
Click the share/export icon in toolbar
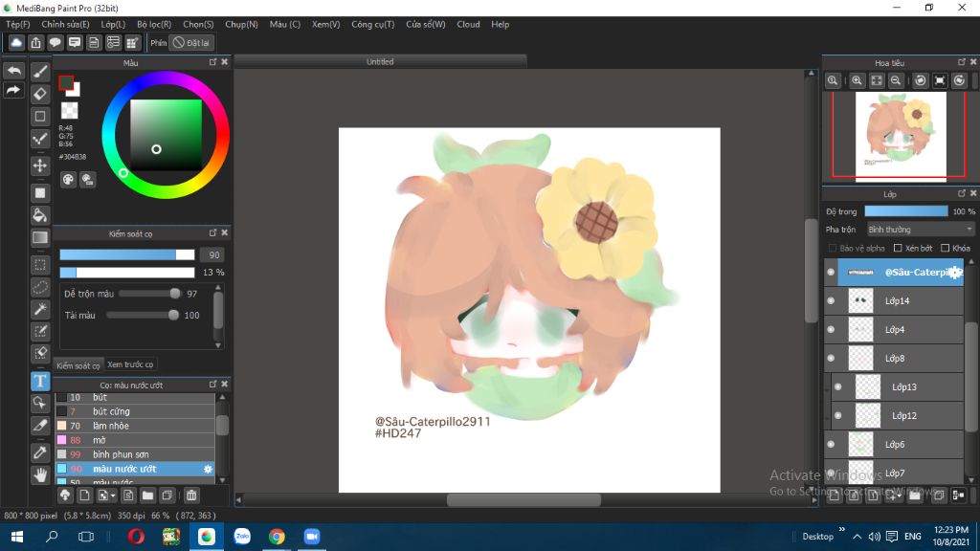click(35, 42)
